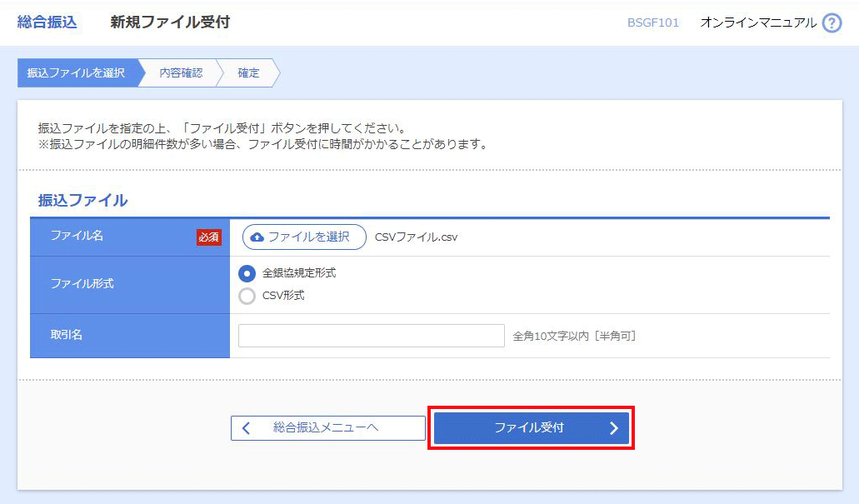Screen dimensions: 859x504
Task: Choose the CSV形式 file format option
Action: (x=247, y=296)
